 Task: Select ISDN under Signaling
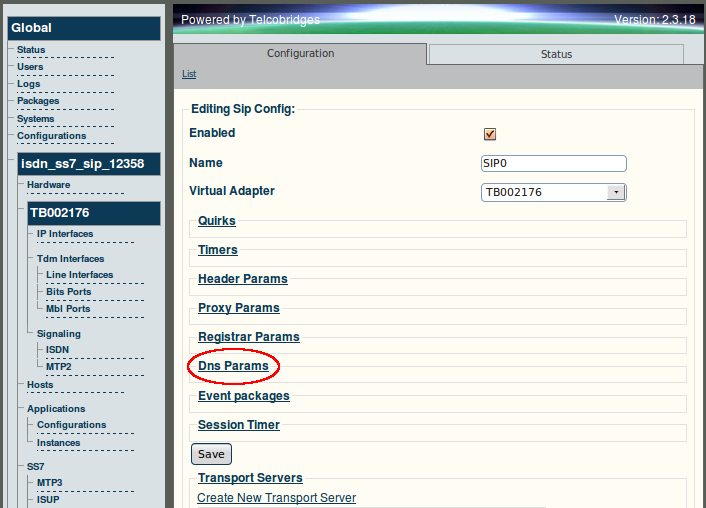(x=58, y=349)
